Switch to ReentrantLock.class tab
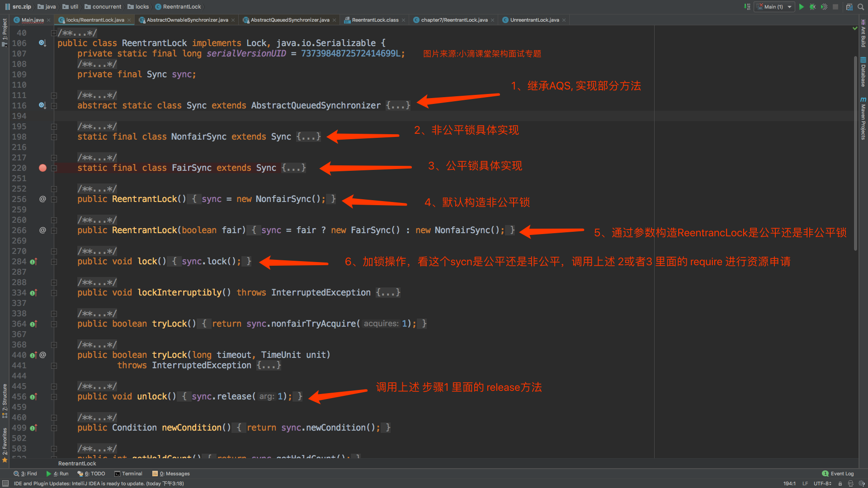The image size is (868, 488). click(375, 20)
